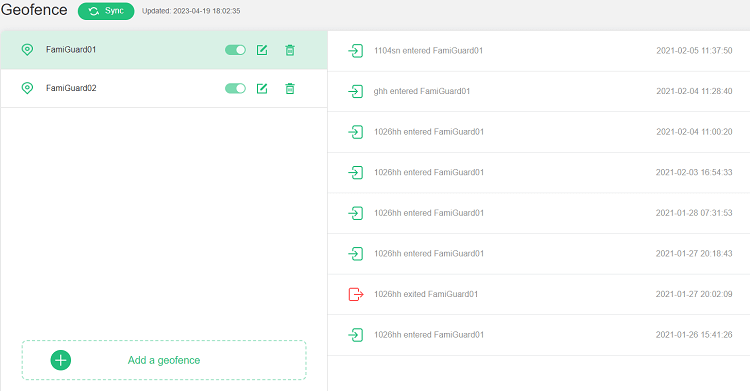The width and height of the screenshot is (750, 391).
Task: Select the FamiGuard01 geofence name
Action: point(71,49)
